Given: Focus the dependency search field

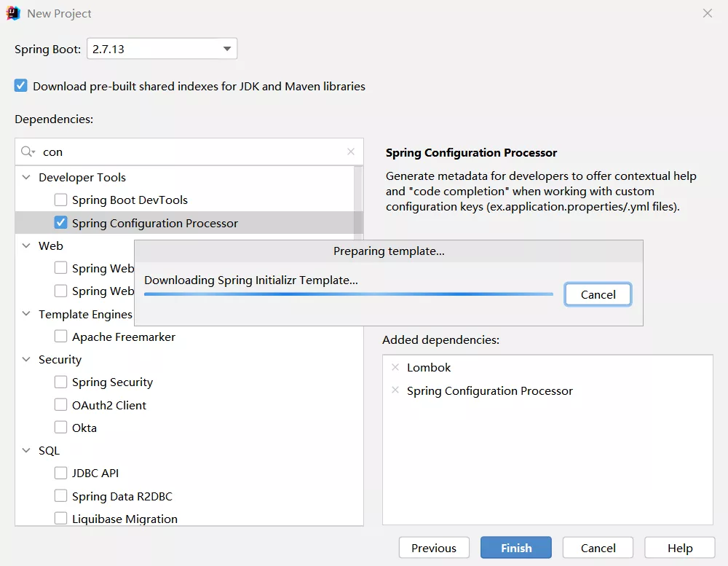Looking at the screenshot, I should [189, 152].
